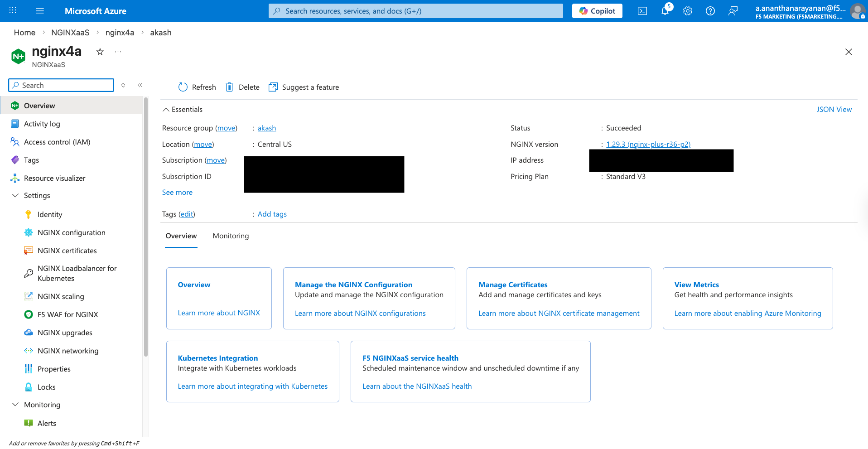Open the hamburger portal menu
Viewport: 868px width, 449px height.
click(40, 10)
